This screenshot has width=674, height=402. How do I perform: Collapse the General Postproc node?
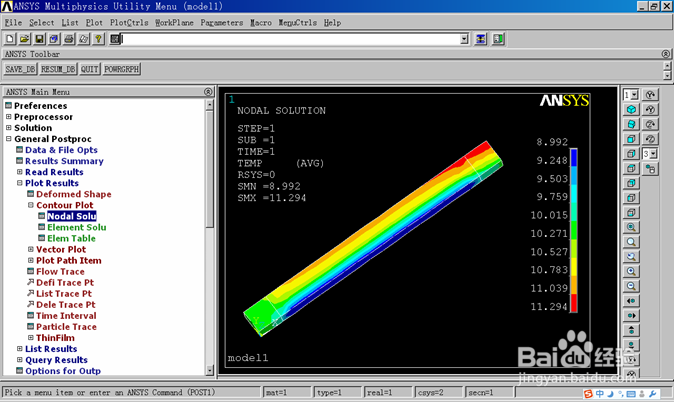(x=8, y=139)
